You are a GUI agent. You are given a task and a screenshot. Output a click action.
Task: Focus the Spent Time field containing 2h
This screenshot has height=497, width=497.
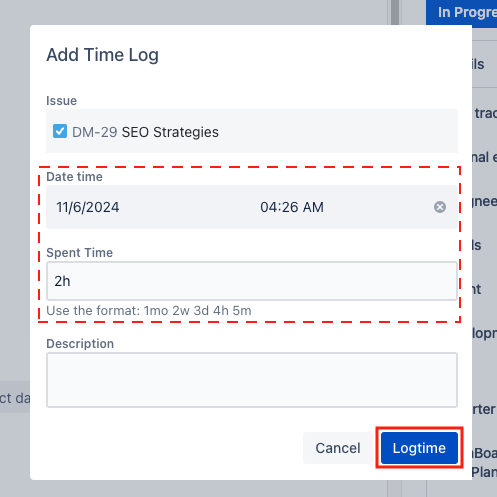point(252,281)
